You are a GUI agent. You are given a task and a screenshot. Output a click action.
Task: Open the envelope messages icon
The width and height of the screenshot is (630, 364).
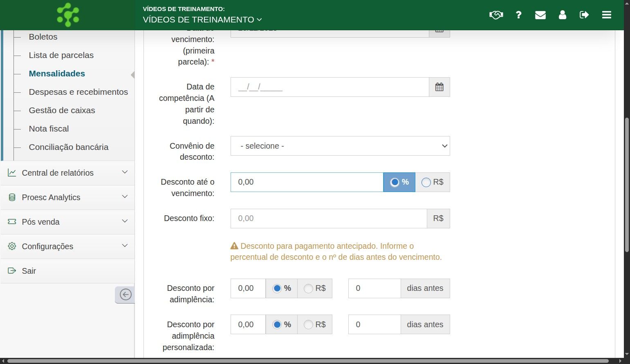coord(540,15)
